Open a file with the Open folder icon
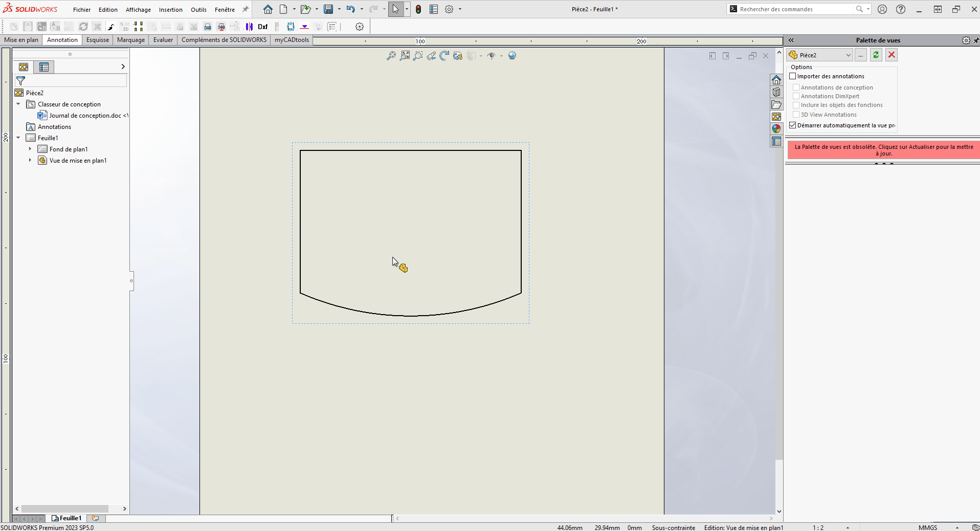Screen dimensions: 980x531 tap(305, 9)
